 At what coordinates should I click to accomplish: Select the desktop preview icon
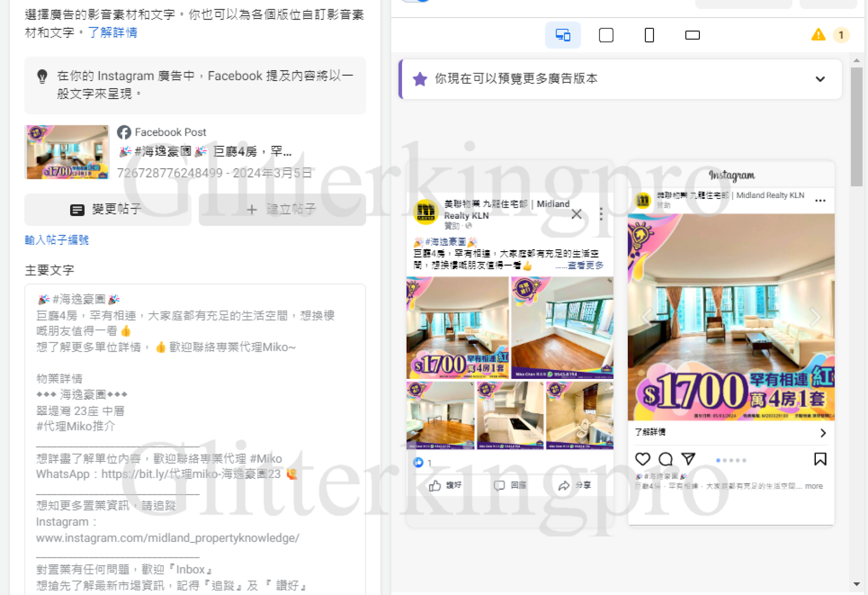click(692, 35)
